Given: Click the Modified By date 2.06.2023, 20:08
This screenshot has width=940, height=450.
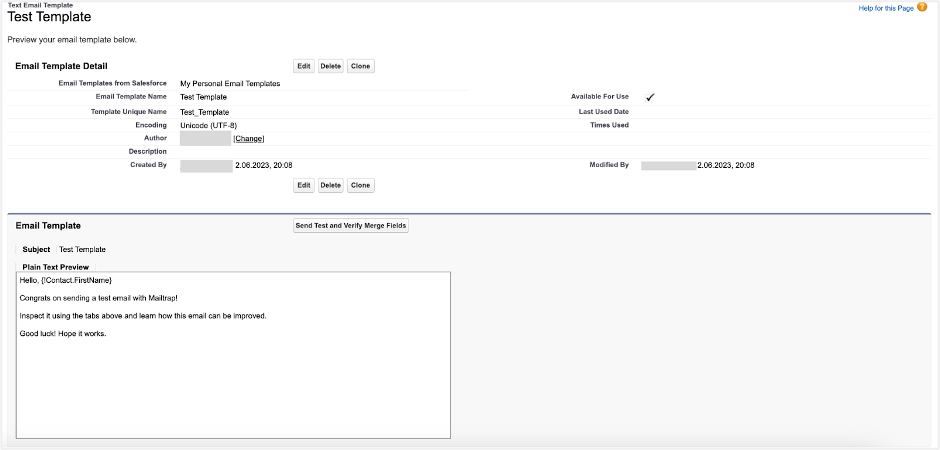Looking at the screenshot, I should pyautogui.click(x=726, y=165).
